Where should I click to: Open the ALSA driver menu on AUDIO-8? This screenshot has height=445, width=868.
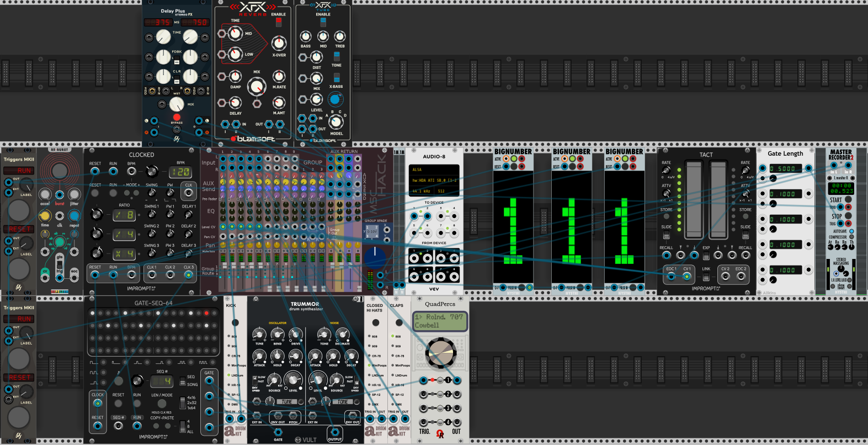tap(434, 169)
